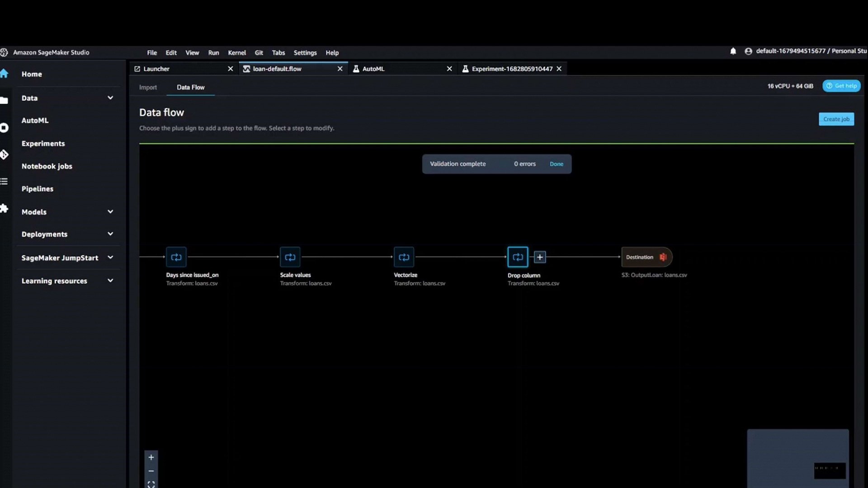Open Pipelines in sidebar
This screenshot has width=868, height=488.
(38, 189)
